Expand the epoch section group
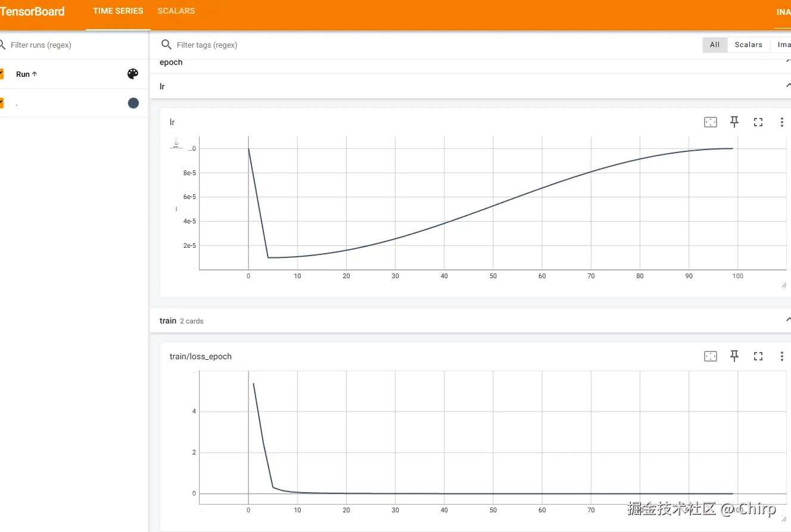 point(787,62)
